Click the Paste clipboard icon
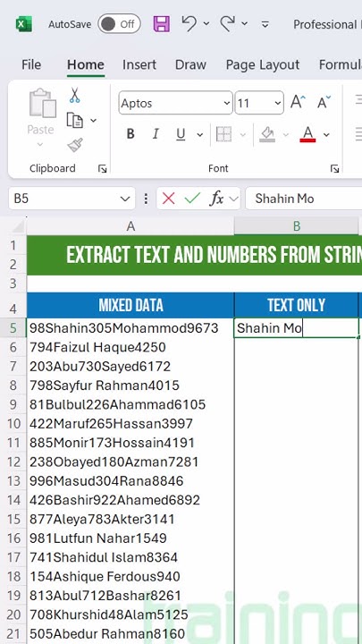The height and width of the screenshot is (644, 362). 42,104
